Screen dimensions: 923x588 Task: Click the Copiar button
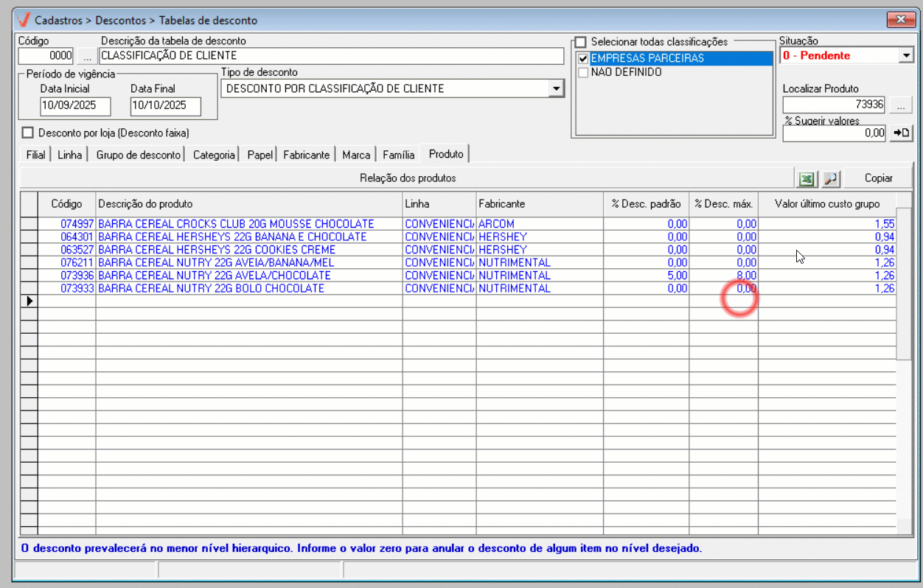tap(878, 178)
